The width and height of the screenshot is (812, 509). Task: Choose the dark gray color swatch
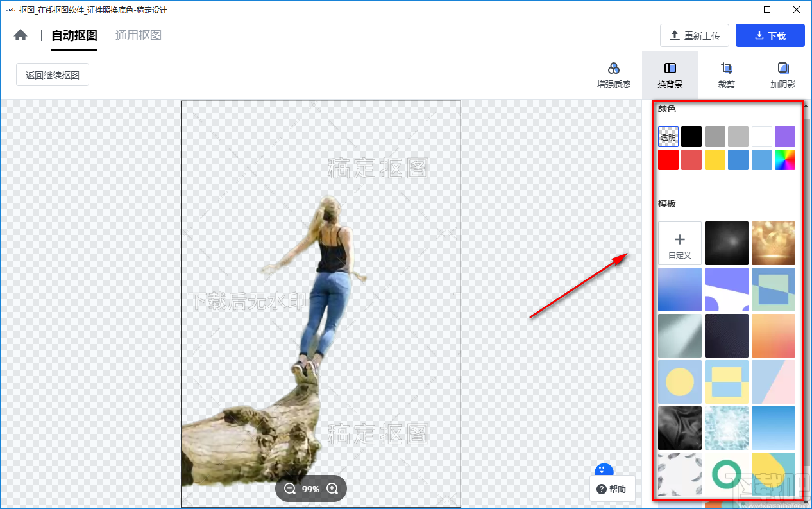pos(715,137)
